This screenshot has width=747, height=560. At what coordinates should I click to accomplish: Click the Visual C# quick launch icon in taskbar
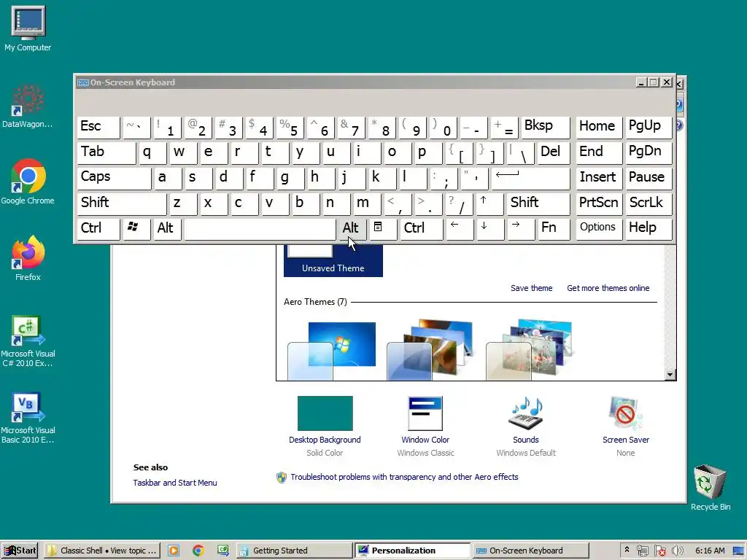click(222, 551)
